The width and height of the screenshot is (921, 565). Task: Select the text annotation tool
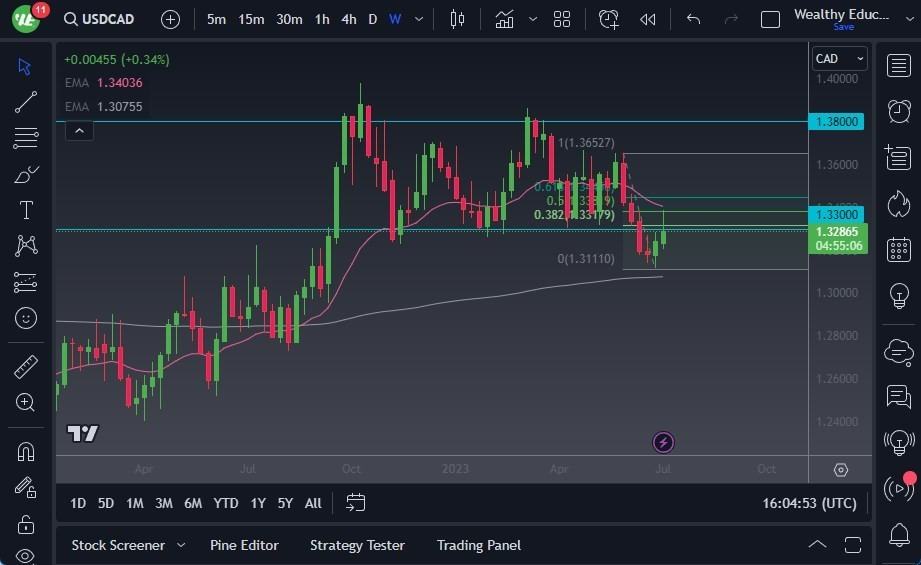coord(26,210)
